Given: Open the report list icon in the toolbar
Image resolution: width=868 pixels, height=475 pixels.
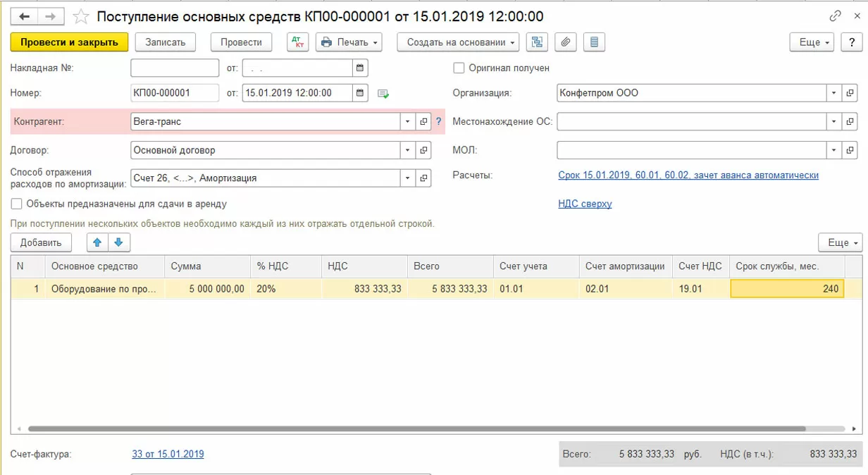Looking at the screenshot, I should [x=594, y=42].
